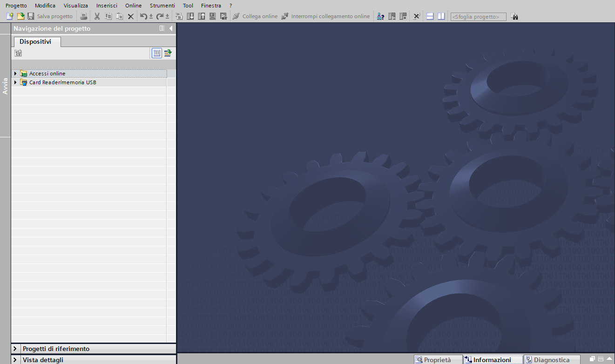
Task: Click project tree options icon under Dispositivi
Action: (x=18, y=53)
